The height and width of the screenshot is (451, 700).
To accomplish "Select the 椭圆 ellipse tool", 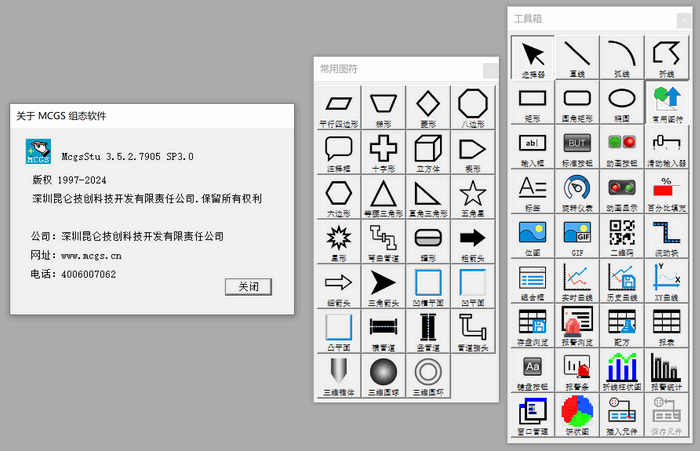I will coord(622,103).
